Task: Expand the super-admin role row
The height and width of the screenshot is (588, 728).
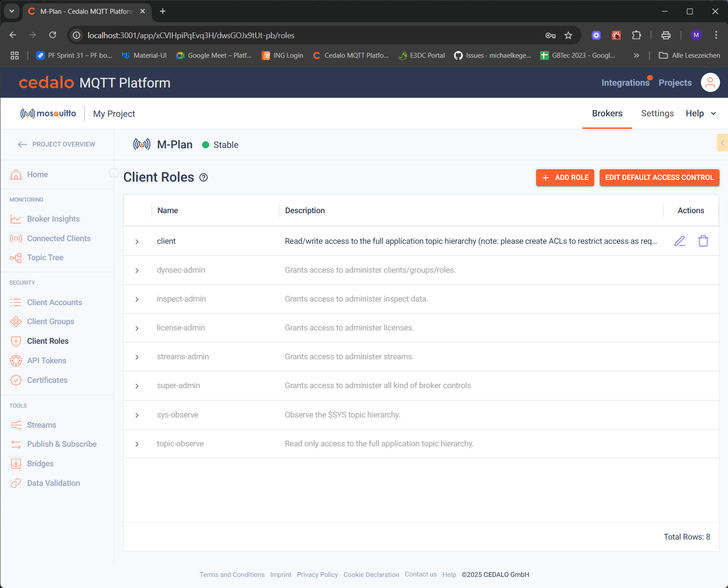Action: point(137,386)
